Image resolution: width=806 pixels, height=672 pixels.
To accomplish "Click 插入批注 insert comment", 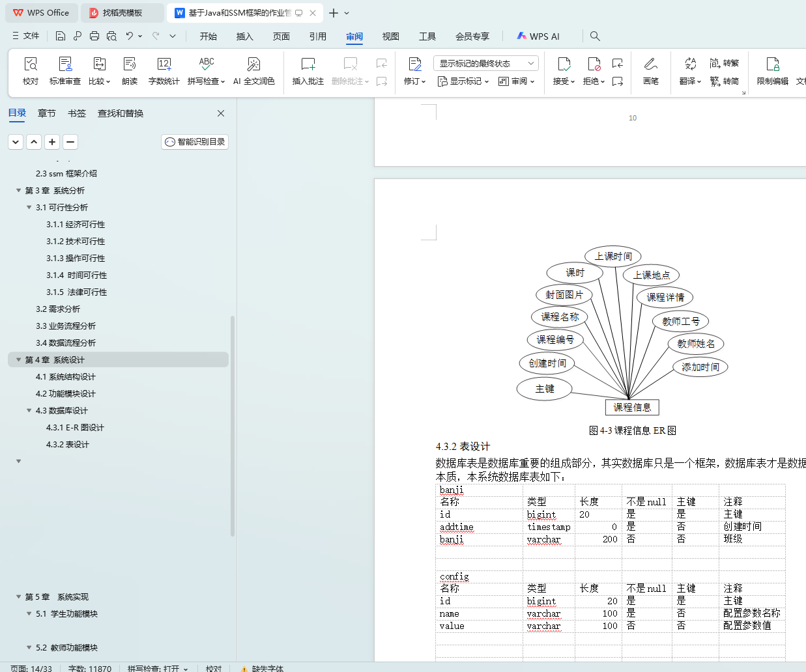I will (308, 70).
